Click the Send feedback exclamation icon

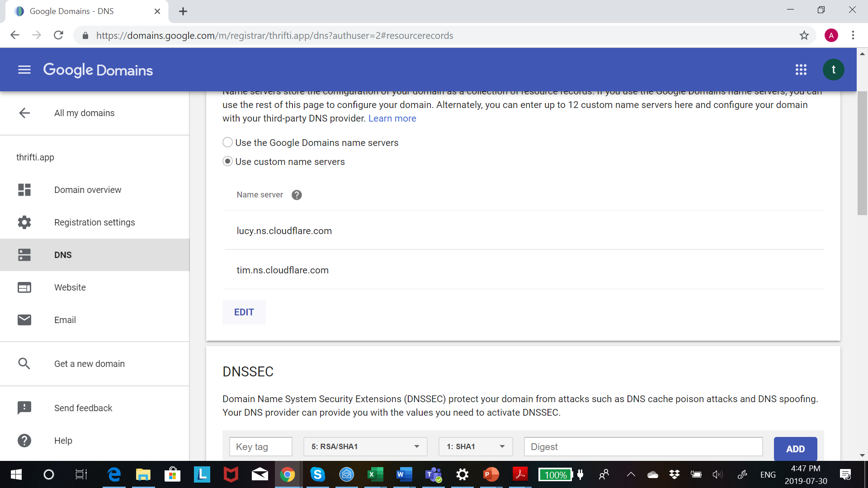pos(24,408)
